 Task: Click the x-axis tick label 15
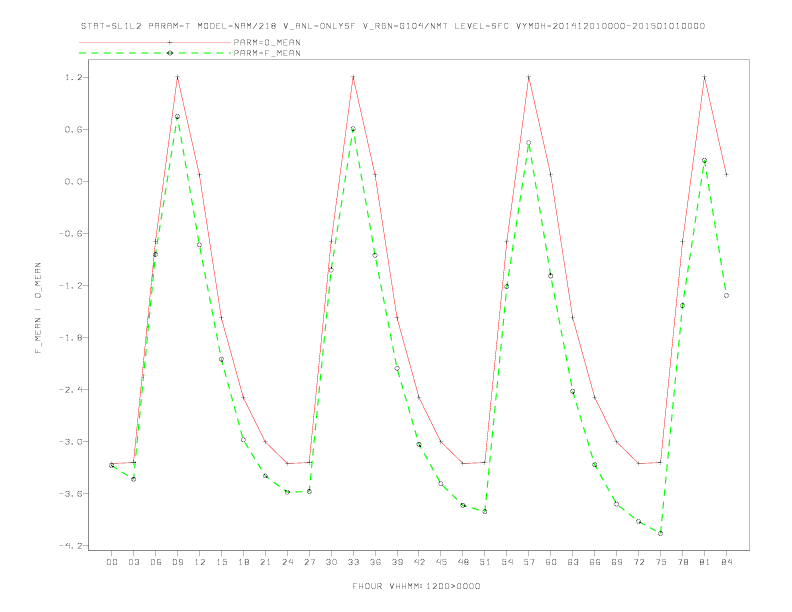[221, 562]
